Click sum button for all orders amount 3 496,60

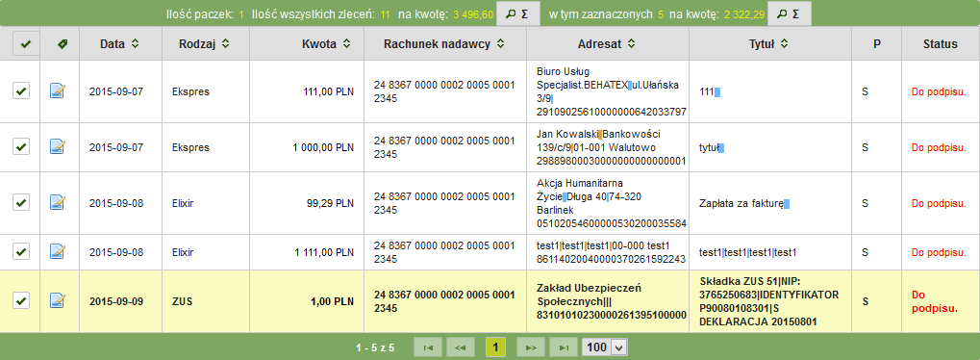point(518,13)
